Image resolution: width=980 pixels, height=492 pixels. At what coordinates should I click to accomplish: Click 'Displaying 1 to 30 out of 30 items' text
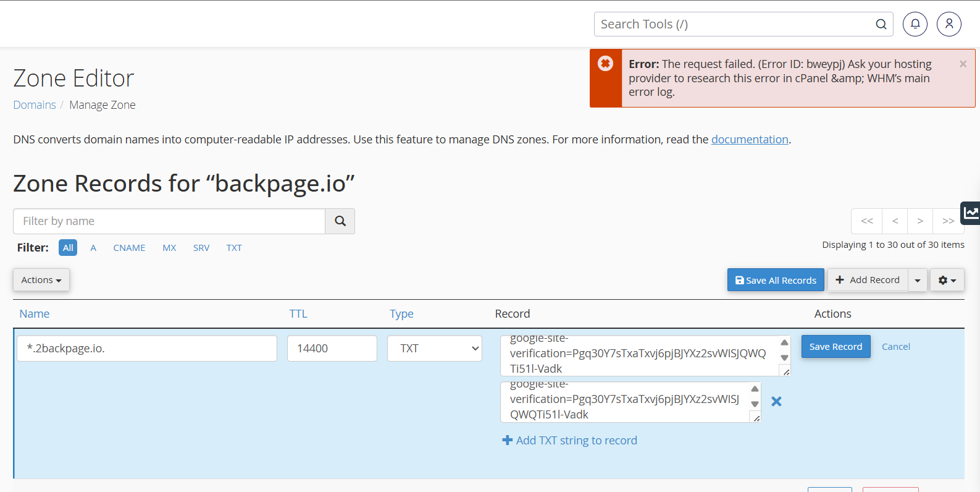point(893,245)
